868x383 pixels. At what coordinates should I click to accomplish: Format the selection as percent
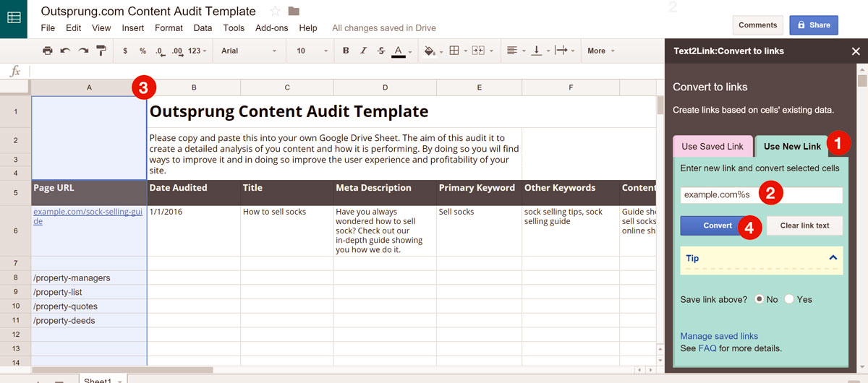pos(142,51)
